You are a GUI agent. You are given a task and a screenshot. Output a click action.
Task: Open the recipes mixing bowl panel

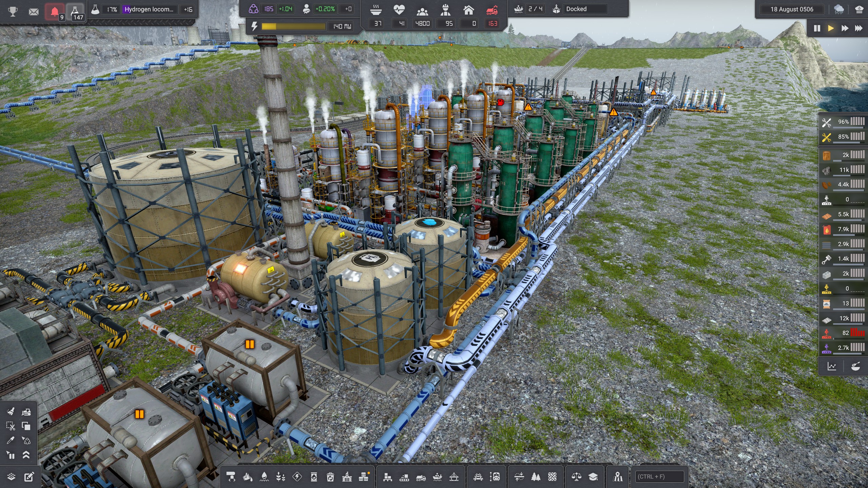(855, 366)
